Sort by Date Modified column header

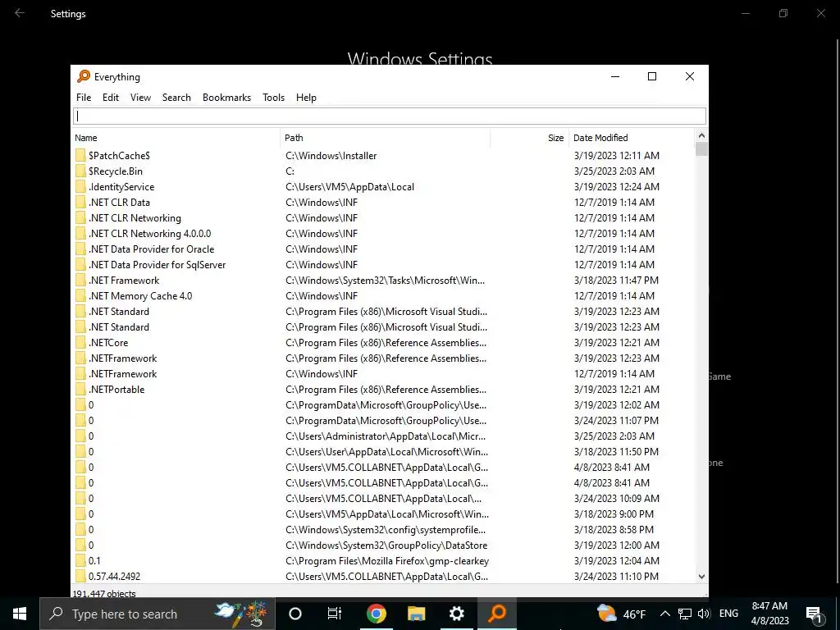coord(632,138)
